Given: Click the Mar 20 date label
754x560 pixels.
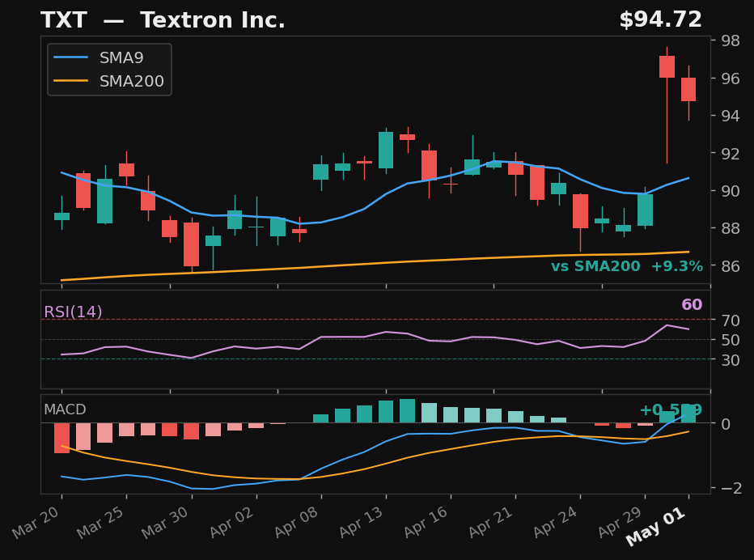Looking at the screenshot, I should [36, 522].
